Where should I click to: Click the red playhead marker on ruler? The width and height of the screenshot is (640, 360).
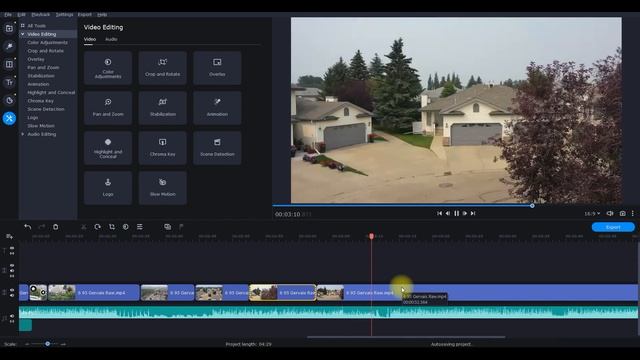pos(371,236)
